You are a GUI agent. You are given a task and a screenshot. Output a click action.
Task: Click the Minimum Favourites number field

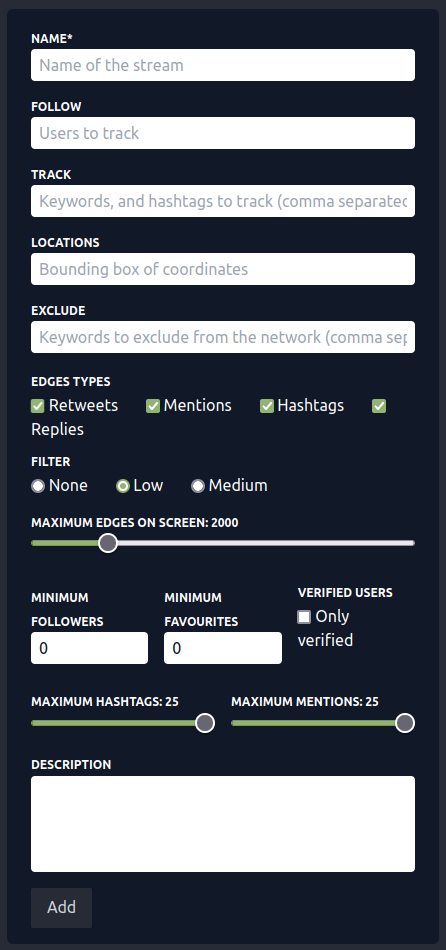coord(223,648)
